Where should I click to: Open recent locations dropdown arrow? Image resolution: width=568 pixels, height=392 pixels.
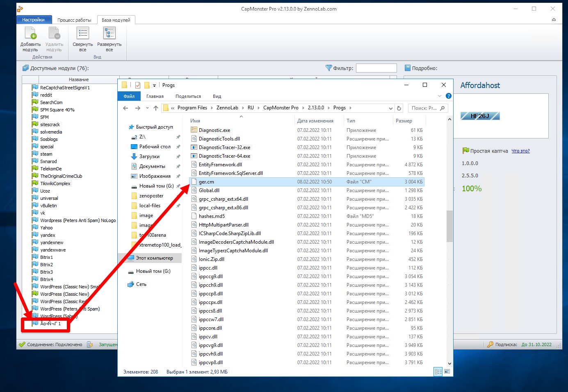point(147,108)
